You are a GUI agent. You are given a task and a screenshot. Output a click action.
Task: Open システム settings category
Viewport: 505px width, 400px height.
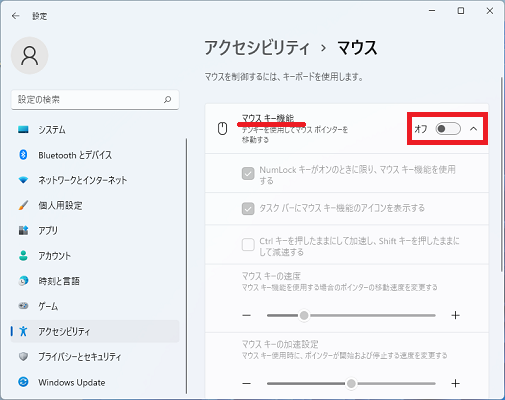(95, 129)
